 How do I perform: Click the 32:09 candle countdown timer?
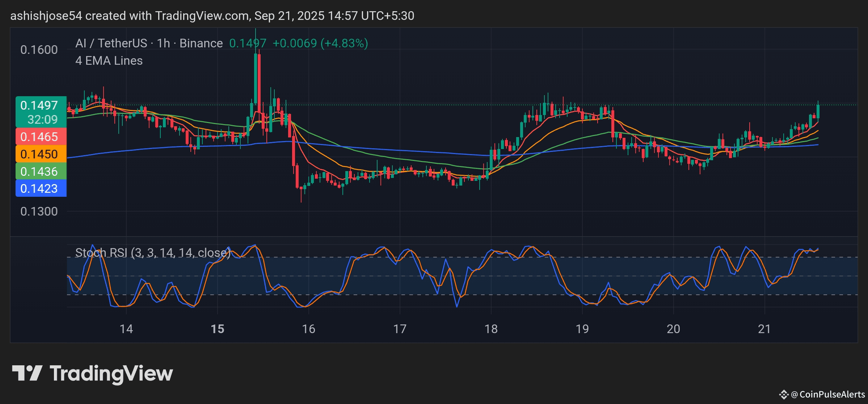[x=42, y=119]
